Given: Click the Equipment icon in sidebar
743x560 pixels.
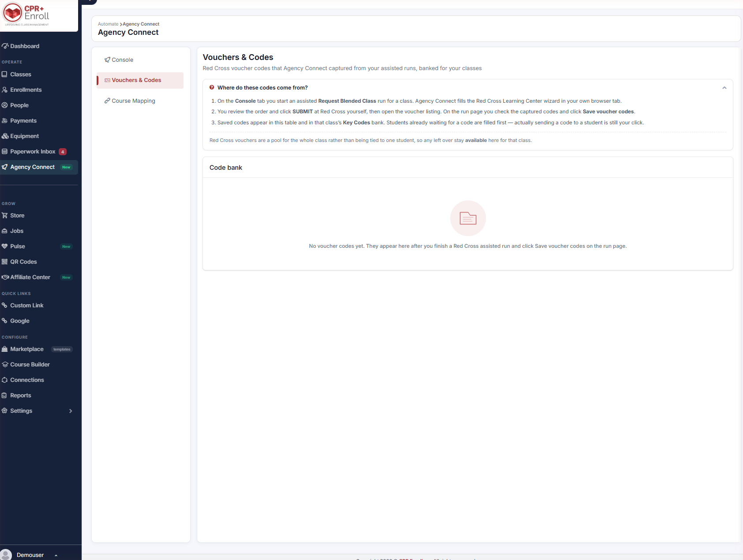Looking at the screenshot, I should (5, 136).
